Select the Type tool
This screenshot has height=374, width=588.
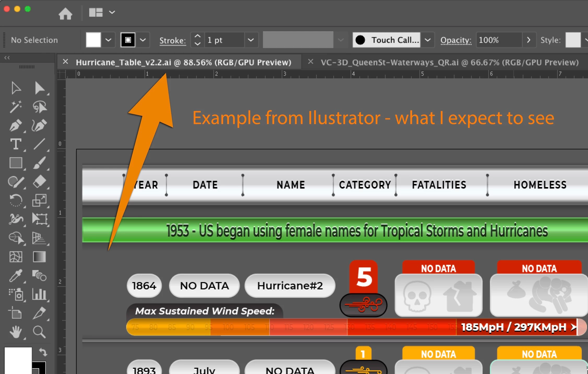[15, 144]
